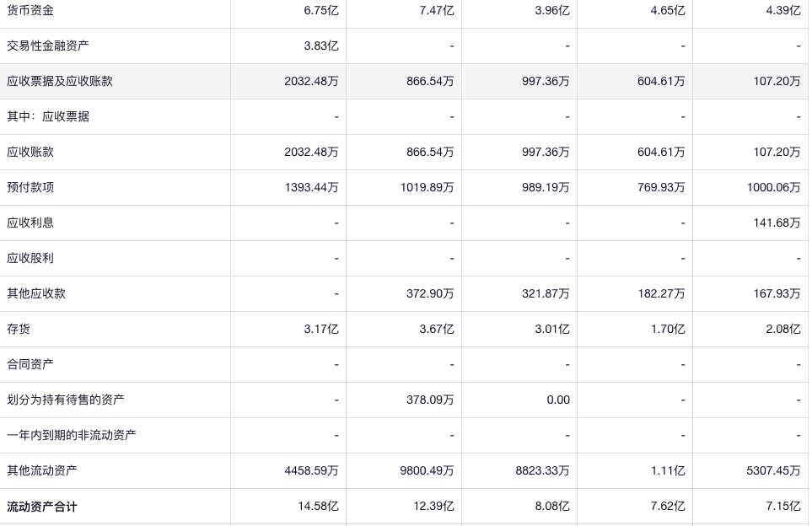This screenshot has height=526, width=812.
Task: Click the 6.75亿 cash value cell
Action: click(321, 11)
